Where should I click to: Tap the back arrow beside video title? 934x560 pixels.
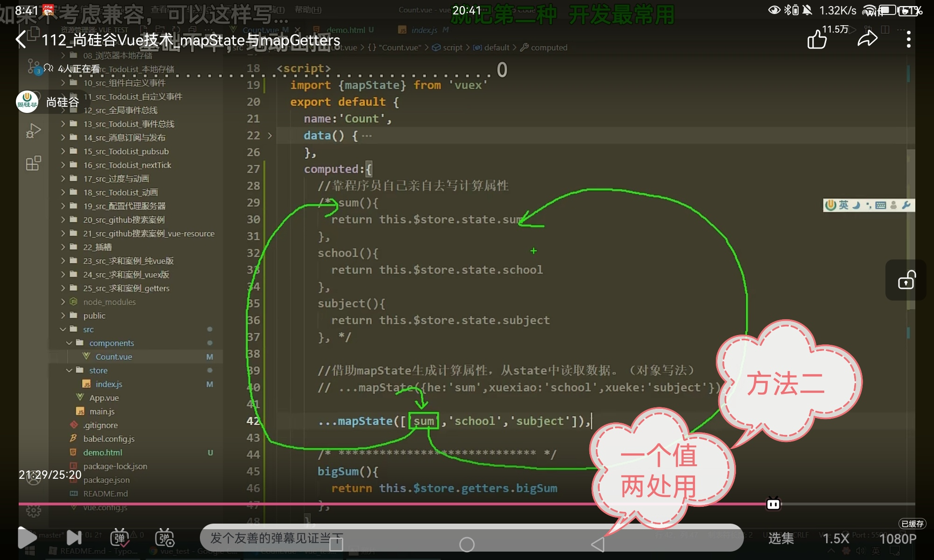pyautogui.click(x=21, y=40)
